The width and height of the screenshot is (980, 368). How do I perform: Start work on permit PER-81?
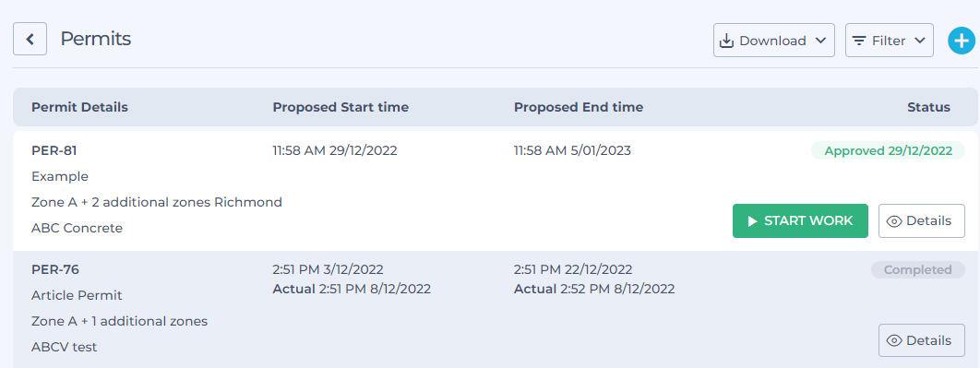(x=800, y=220)
